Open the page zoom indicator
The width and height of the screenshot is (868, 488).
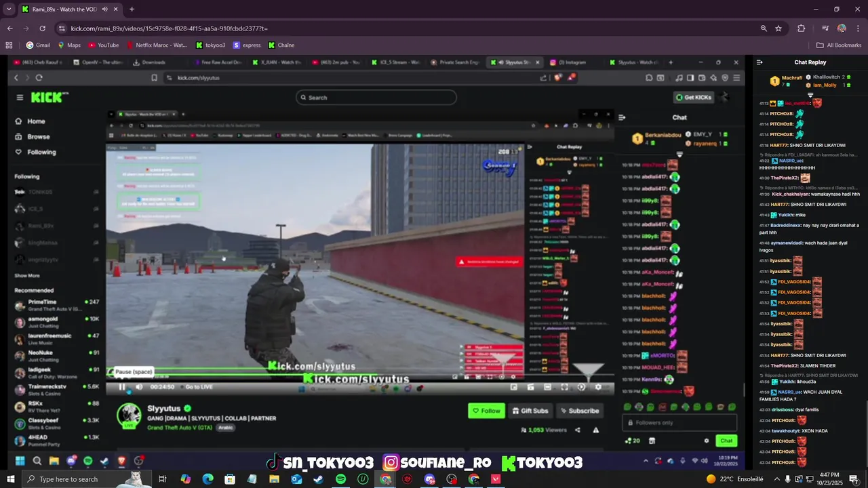click(x=764, y=28)
